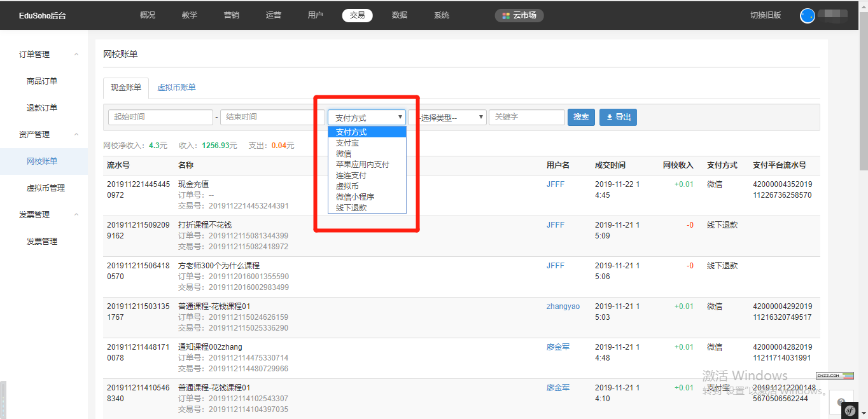Click the 关键字 keyword input field
This screenshot has height=419, width=868.
[526, 117]
